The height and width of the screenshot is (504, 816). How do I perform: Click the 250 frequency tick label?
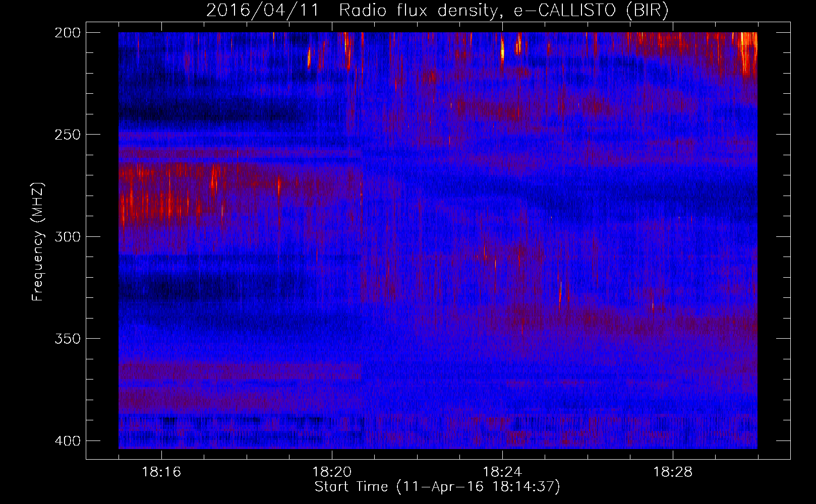[x=68, y=135]
